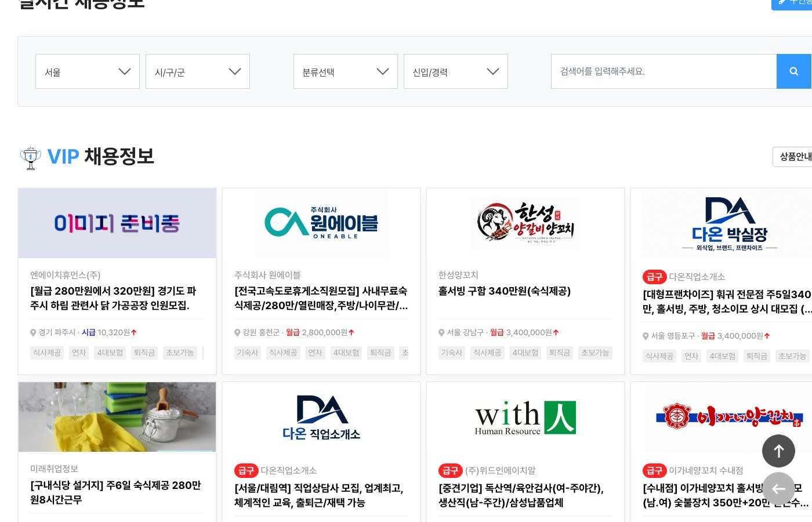The width and height of the screenshot is (812, 522).
Task: Click the scroll-to-top arrow button
Action: (778, 451)
